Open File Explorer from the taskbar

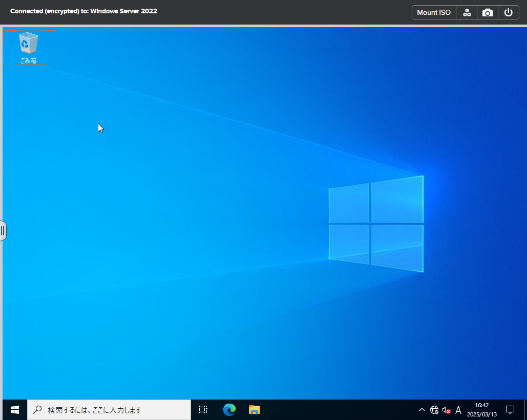(254, 410)
